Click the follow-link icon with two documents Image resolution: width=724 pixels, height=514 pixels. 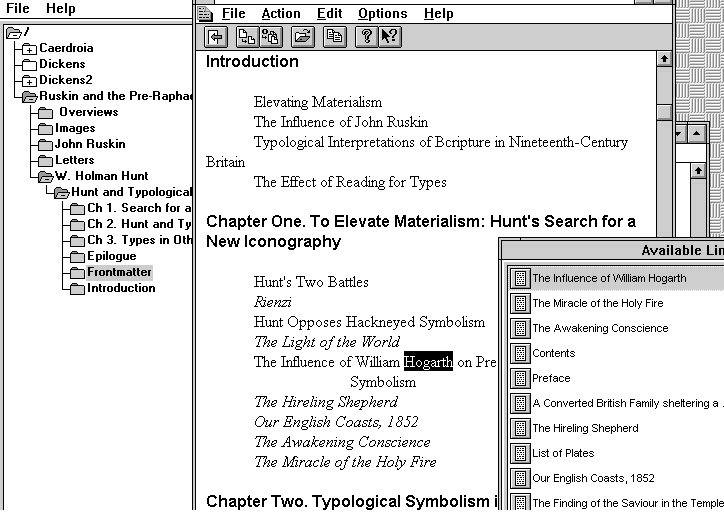pyautogui.click(x=247, y=36)
